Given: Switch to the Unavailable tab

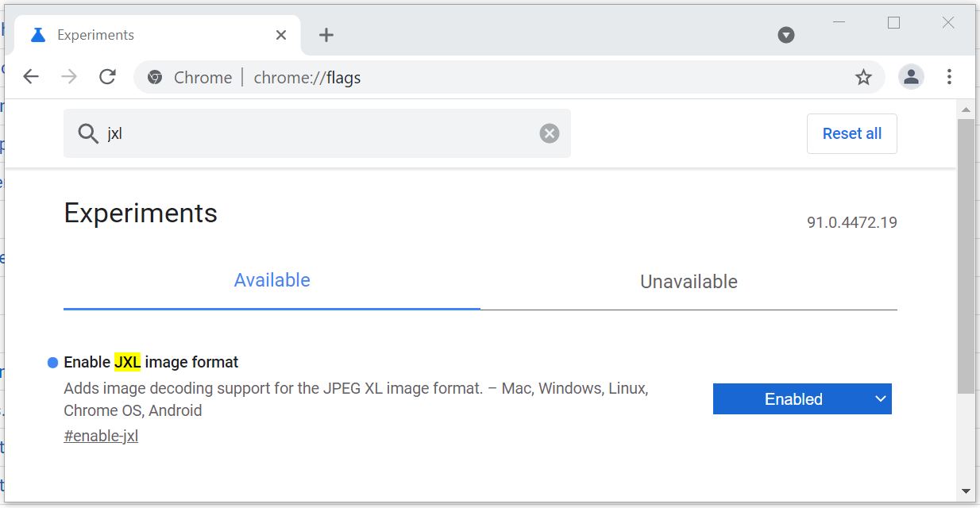Looking at the screenshot, I should (689, 282).
